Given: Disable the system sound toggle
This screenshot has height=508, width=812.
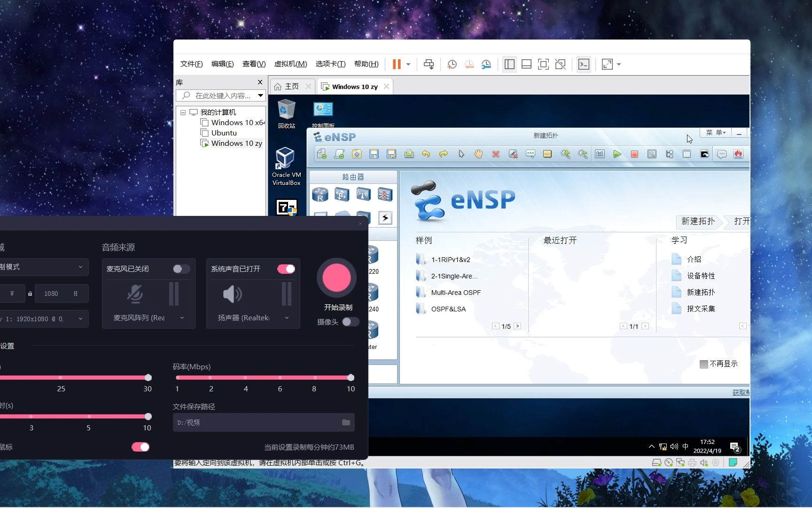Looking at the screenshot, I should tap(286, 269).
